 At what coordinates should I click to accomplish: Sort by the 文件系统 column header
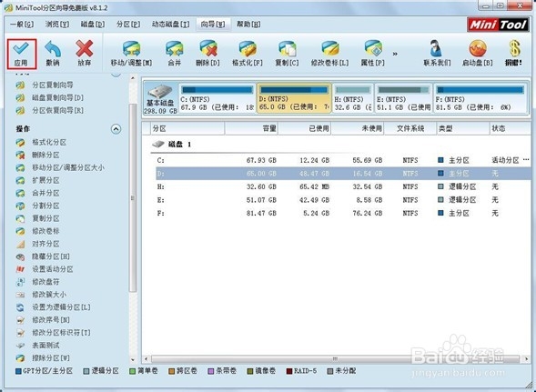(x=410, y=128)
